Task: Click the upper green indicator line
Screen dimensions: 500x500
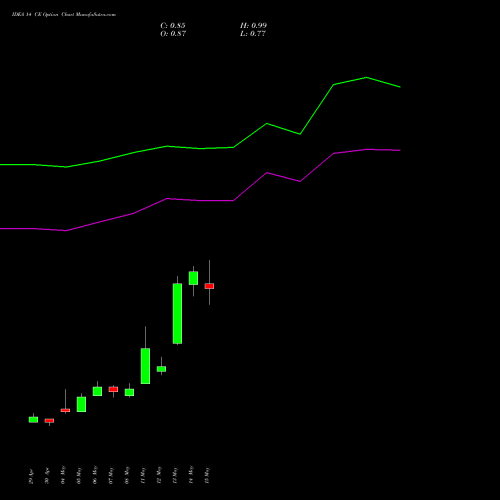Action: click(200, 148)
